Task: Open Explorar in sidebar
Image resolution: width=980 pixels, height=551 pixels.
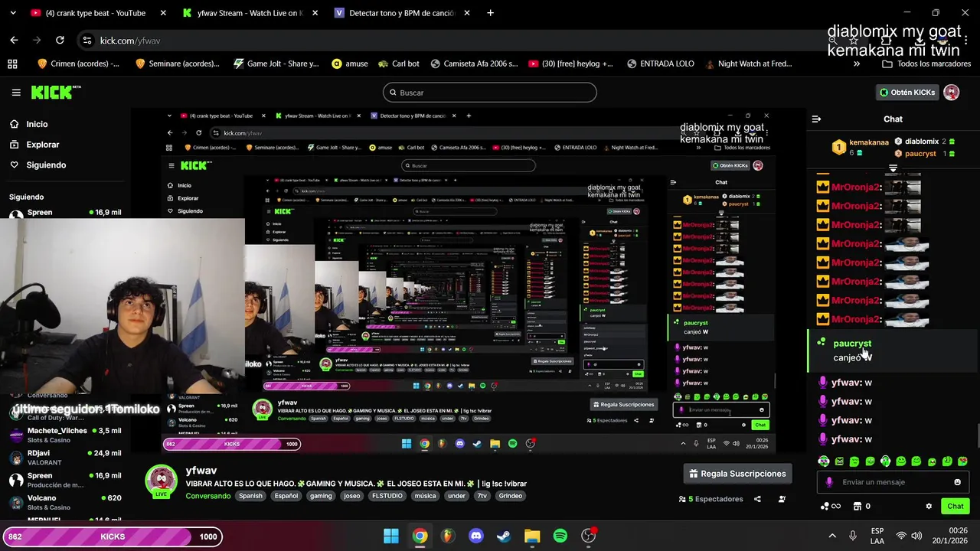Action: tap(34, 145)
